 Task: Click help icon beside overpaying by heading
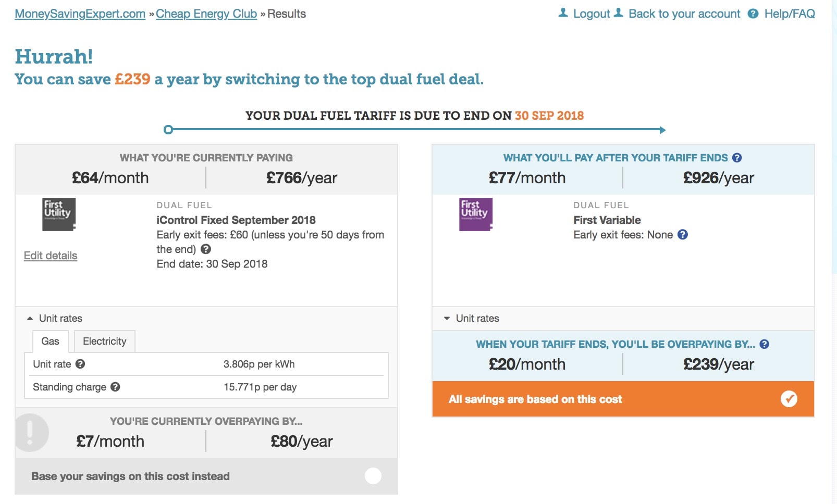pos(765,344)
